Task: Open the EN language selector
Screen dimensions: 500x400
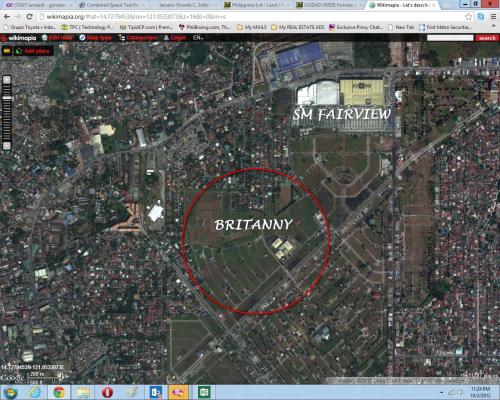Action: tap(198, 38)
